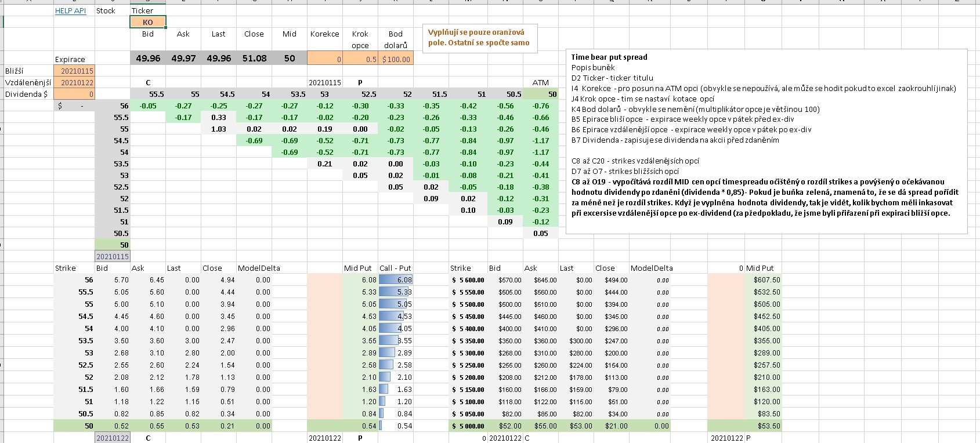
Task: Click the Vzdálenější expiration date input cell
Action: [x=74, y=82]
